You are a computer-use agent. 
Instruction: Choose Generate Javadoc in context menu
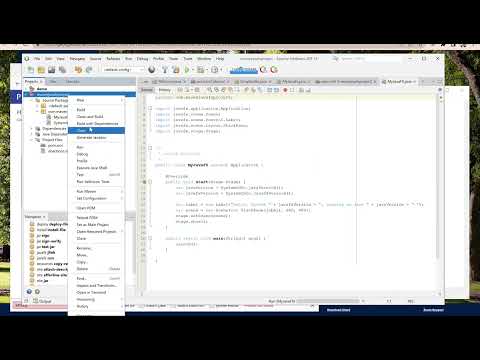tap(96, 137)
